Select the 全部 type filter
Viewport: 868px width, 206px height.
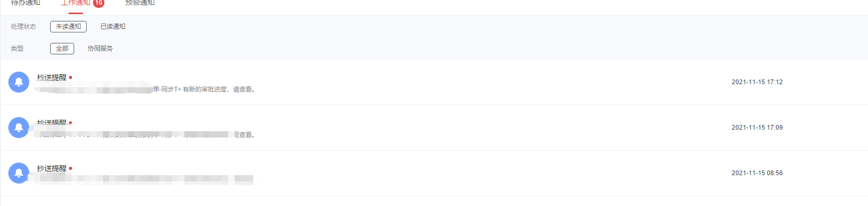click(x=62, y=49)
